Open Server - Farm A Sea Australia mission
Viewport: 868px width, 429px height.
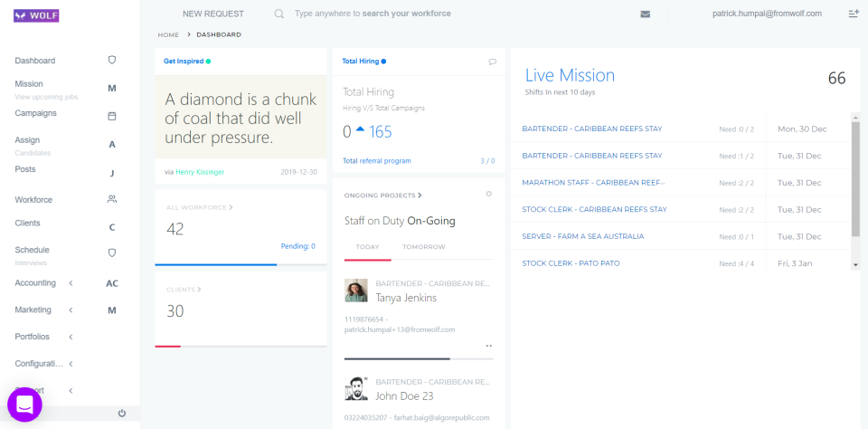click(583, 236)
